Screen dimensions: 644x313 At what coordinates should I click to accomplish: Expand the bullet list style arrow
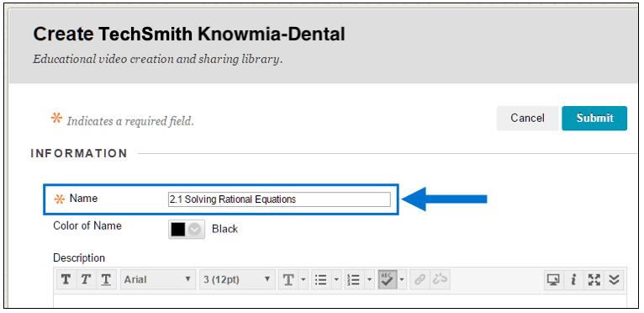pyautogui.click(x=336, y=280)
